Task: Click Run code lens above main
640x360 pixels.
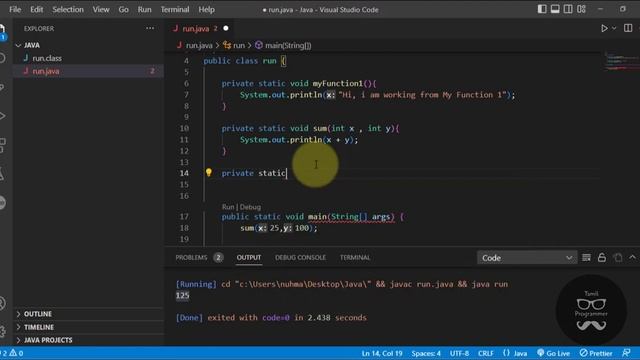Action: click(x=228, y=207)
